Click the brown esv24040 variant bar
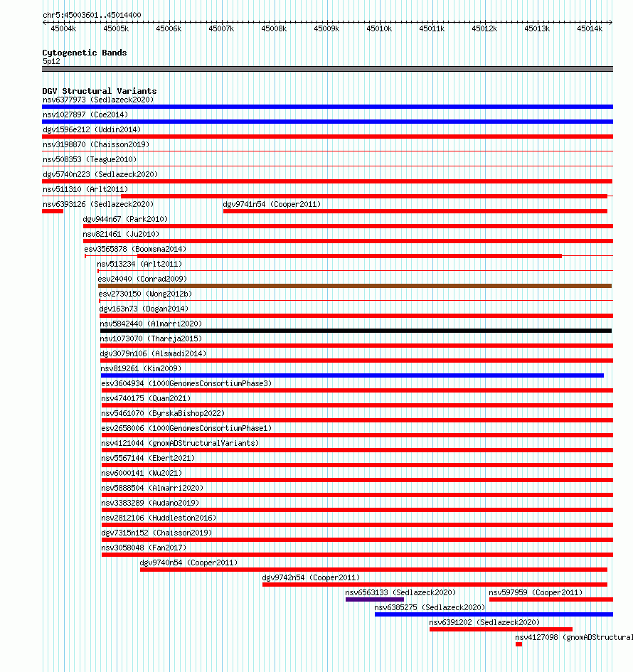Viewport: 633px width, 672px height. pyautogui.click(x=355, y=286)
